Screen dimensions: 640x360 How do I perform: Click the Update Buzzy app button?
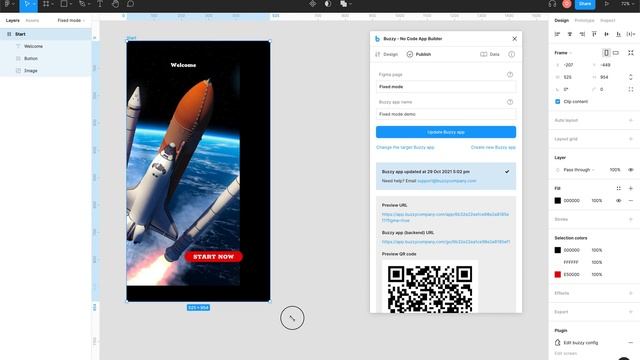(446, 132)
